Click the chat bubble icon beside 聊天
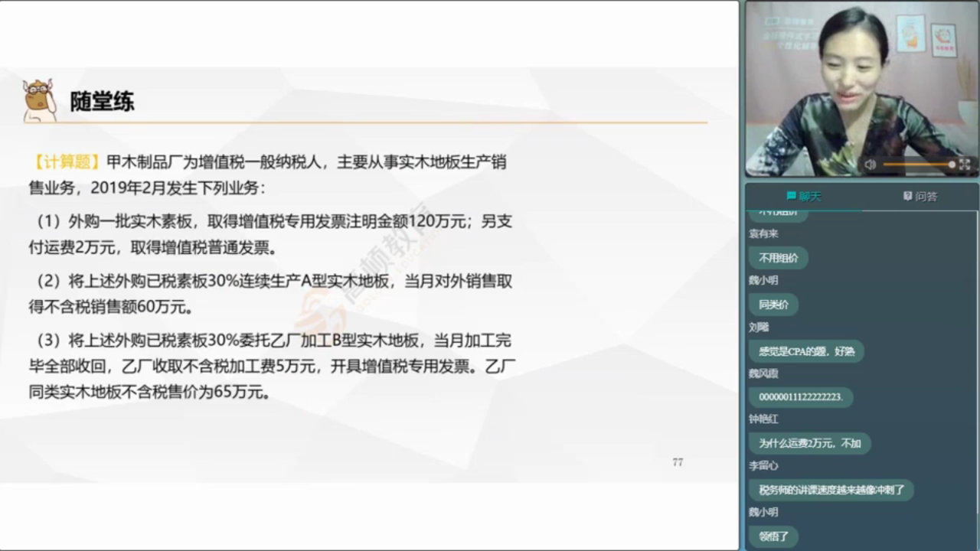Screen dimensions: 980x551 click(x=791, y=197)
